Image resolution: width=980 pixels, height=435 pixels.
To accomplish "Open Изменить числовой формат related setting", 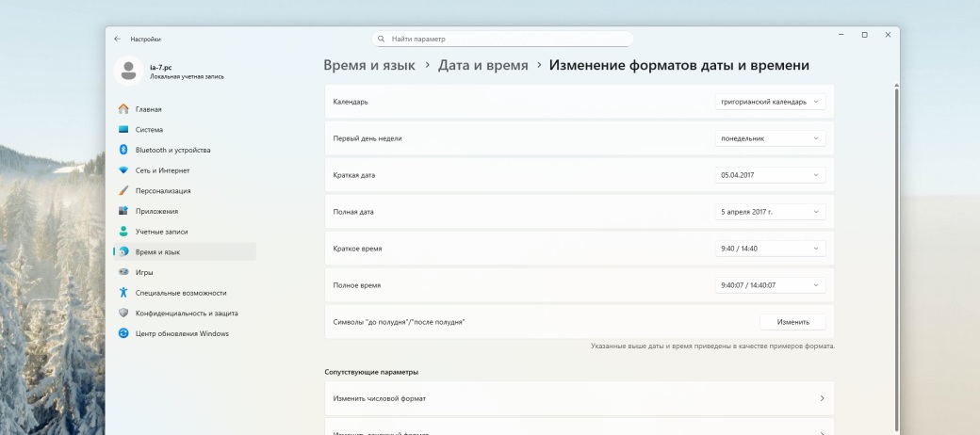I will click(x=579, y=399).
